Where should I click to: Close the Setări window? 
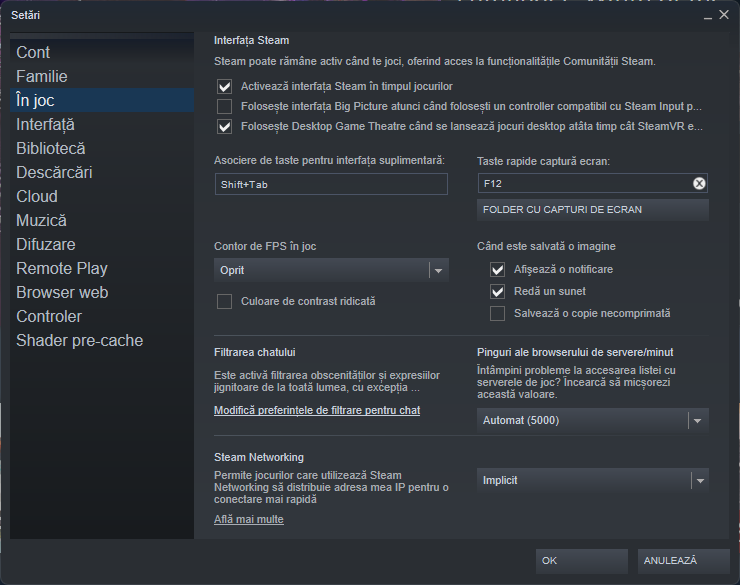tap(724, 15)
